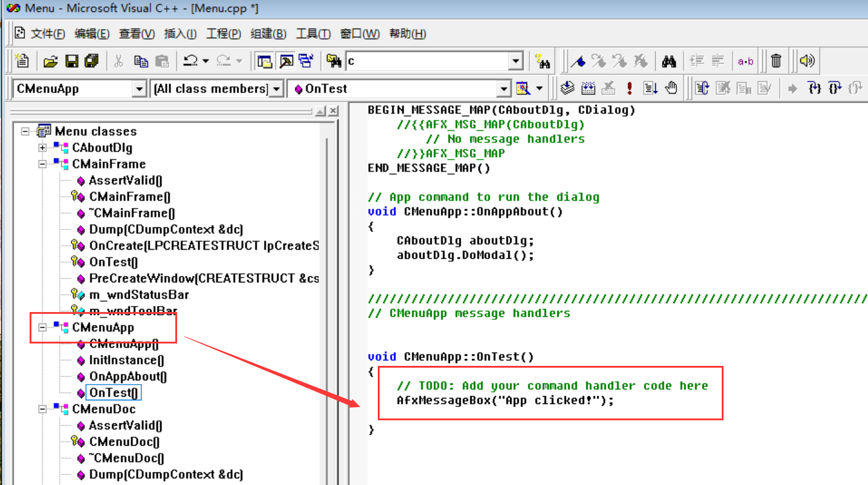The height and width of the screenshot is (485, 868).
Task: Click the New Text File icon
Action: [22, 61]
